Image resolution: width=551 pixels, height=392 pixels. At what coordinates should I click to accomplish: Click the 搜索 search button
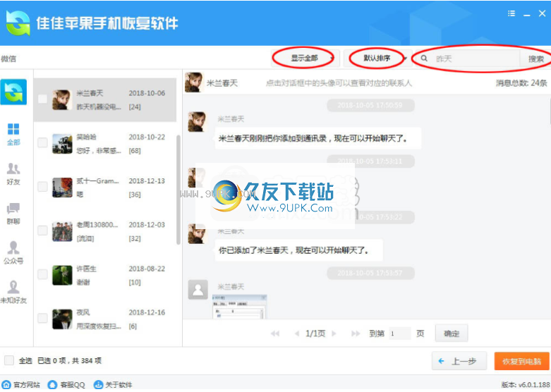pos(535,59)
